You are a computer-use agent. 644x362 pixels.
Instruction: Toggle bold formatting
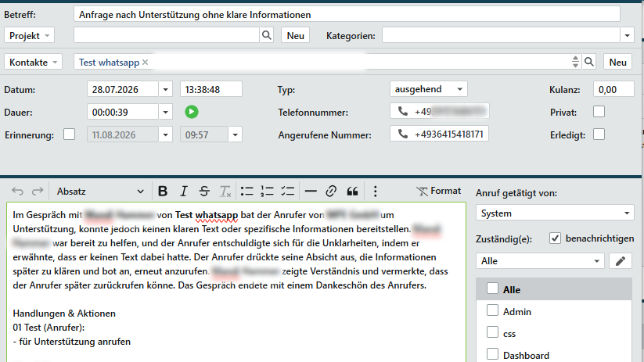coord(163,192)
